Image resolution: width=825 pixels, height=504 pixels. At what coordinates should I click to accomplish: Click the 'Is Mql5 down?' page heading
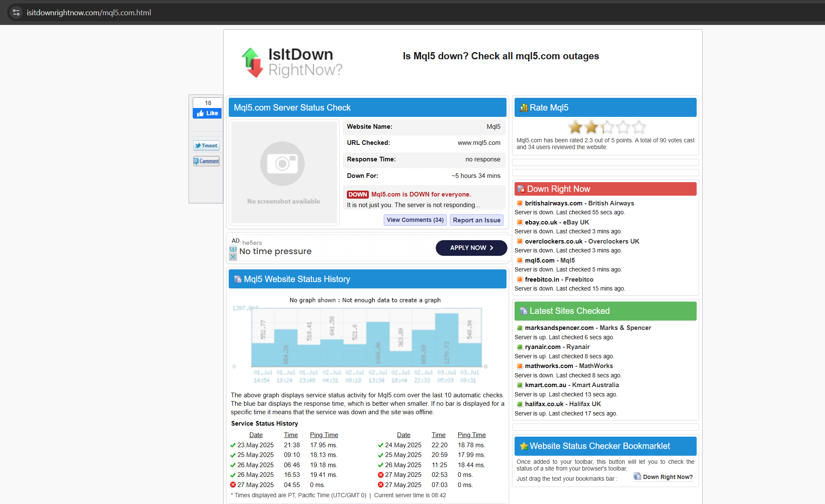[x=501, y=56]
